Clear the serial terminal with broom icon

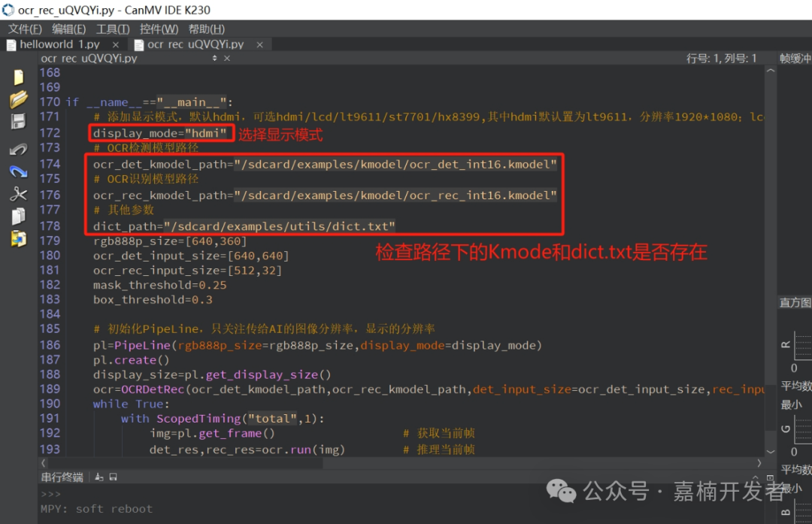(99, 477)
